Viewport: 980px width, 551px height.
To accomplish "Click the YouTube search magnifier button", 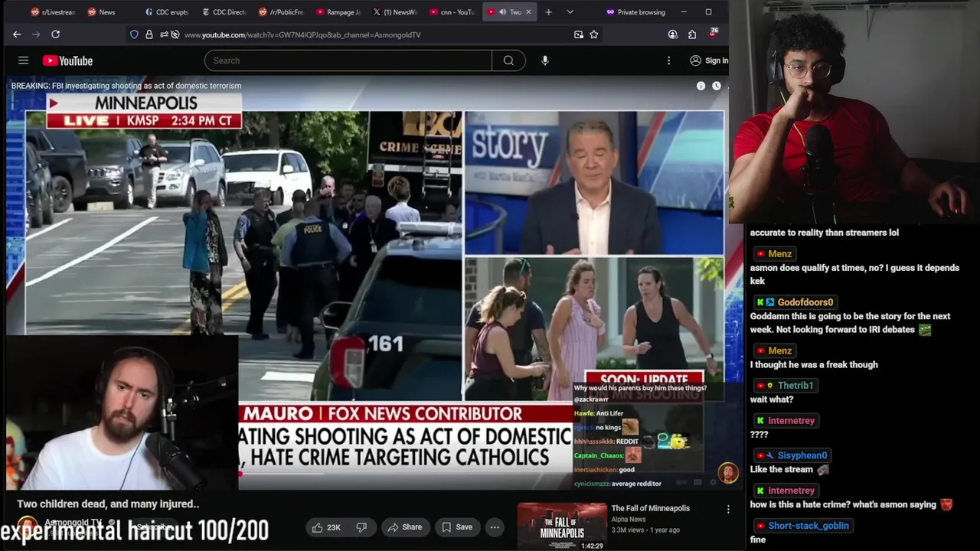I will tap(508, 60).
